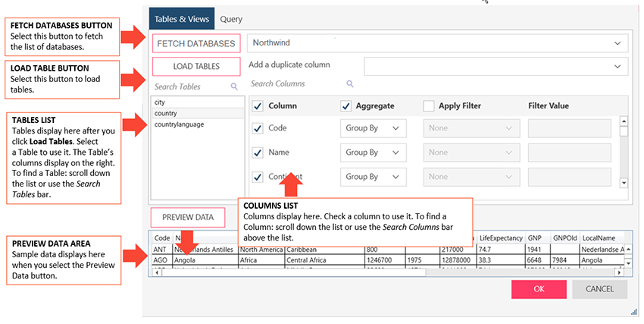The image size is (644, 324).
Task: Uncheck the Aggregate header checkbox
Action: click(x=346, y=106)
